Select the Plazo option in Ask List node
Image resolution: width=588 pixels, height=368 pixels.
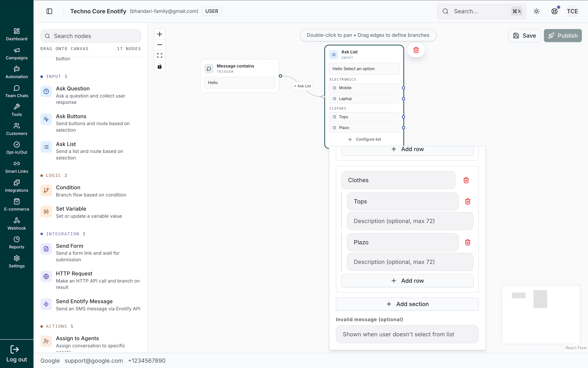pyautogui.click(x=364, y=128)
